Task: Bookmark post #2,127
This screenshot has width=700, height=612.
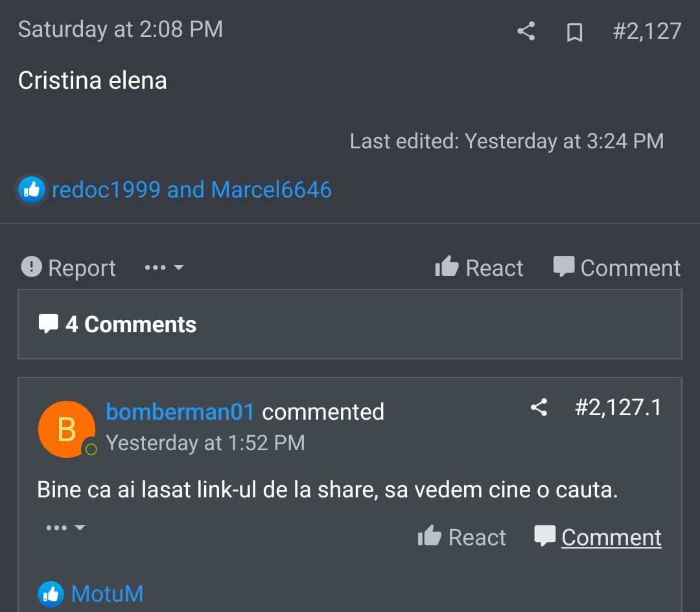Action: (x=574, y=32)
